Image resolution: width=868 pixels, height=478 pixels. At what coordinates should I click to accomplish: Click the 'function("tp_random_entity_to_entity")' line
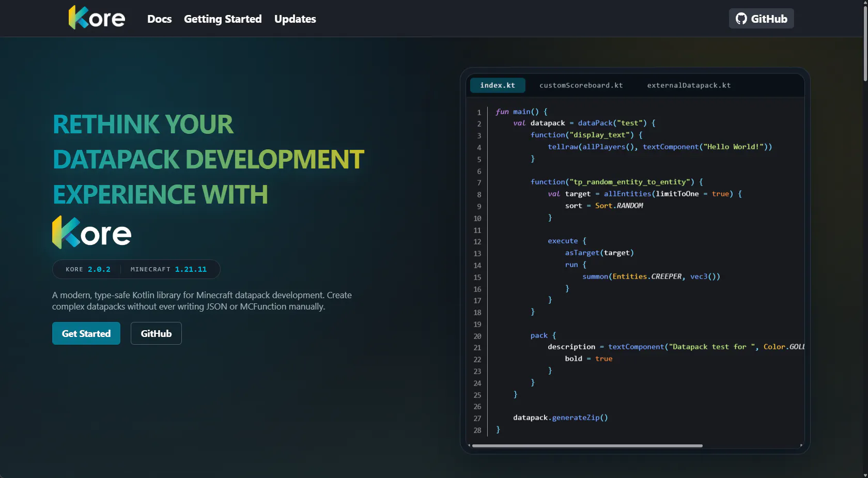(617, 182)
